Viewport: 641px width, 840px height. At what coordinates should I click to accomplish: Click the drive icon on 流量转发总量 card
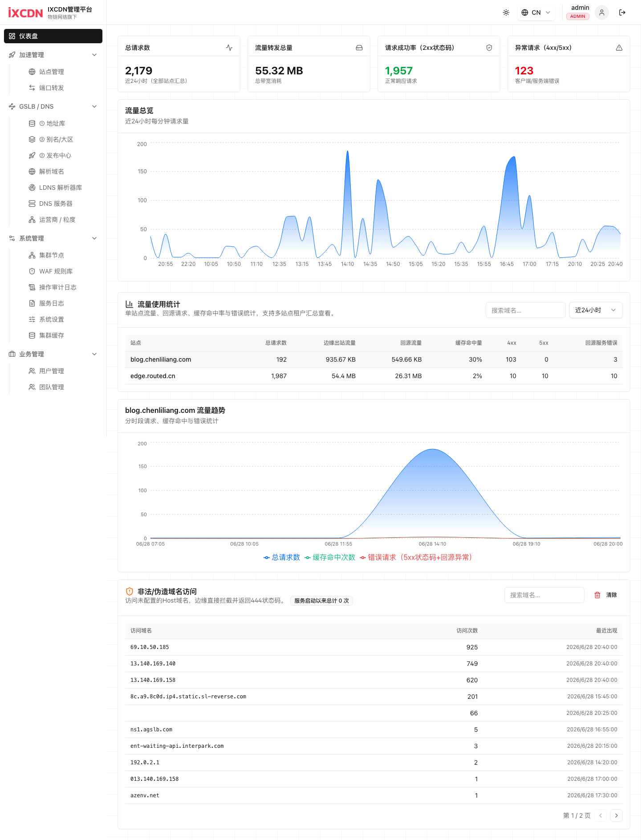(x=359, y=48)
